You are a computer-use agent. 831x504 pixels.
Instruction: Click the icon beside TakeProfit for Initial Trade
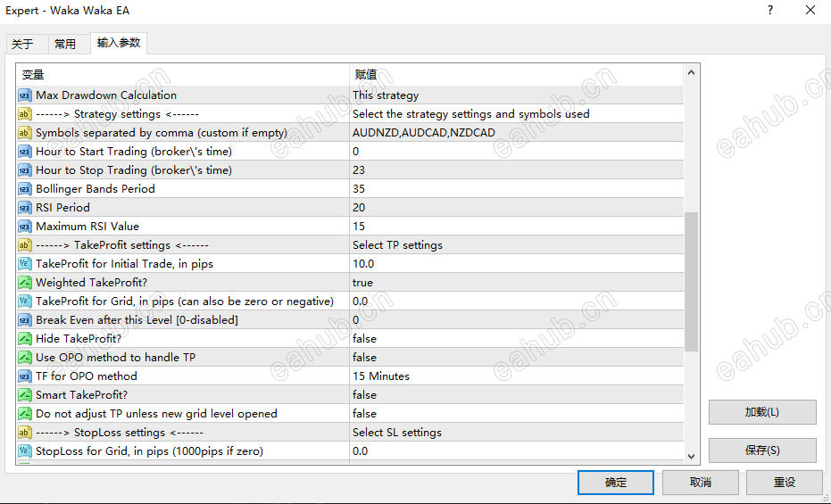[x=24, y=264]
